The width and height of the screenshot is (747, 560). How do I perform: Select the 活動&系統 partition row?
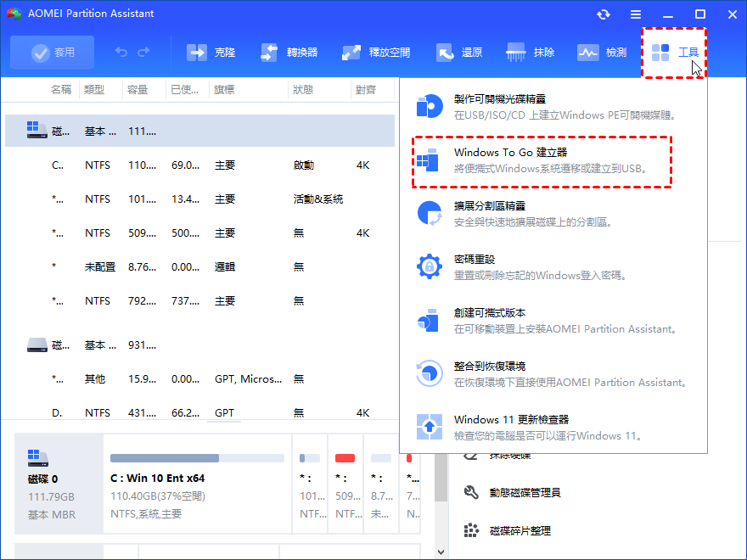pyautogui.click(x=200, y=199)
